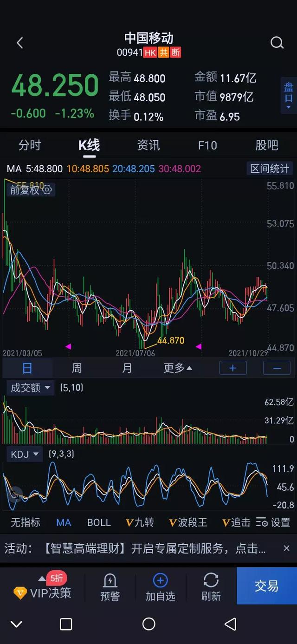This screenshot has width=297, height=644.
Task: Collapse keyboard down-chevron in navigation bar
Action: (x=17, y=624)
